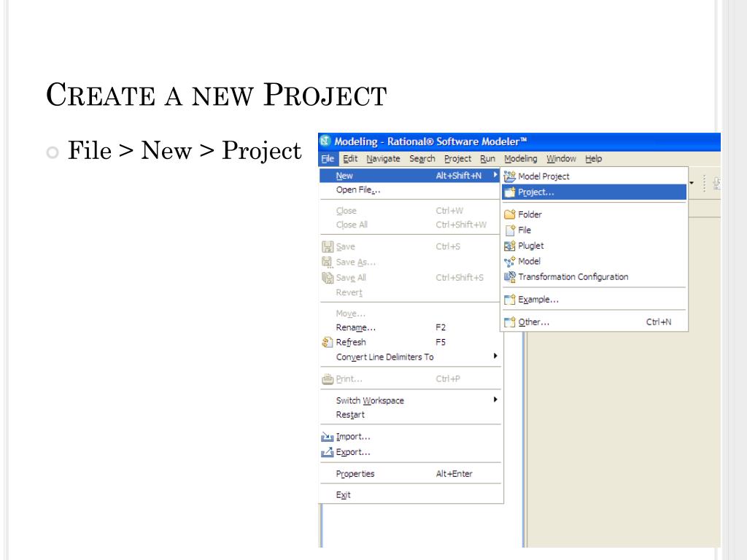Click the Import... label text

click(352, 437)
